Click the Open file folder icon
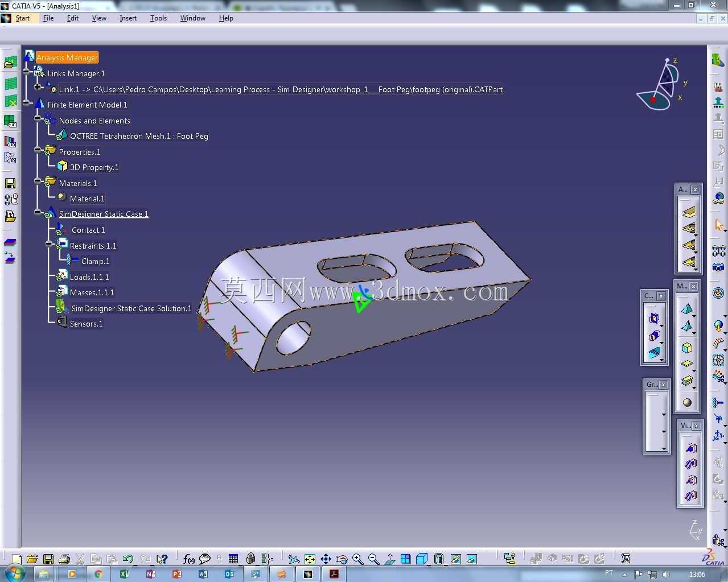728x582 pixels. 32,559
